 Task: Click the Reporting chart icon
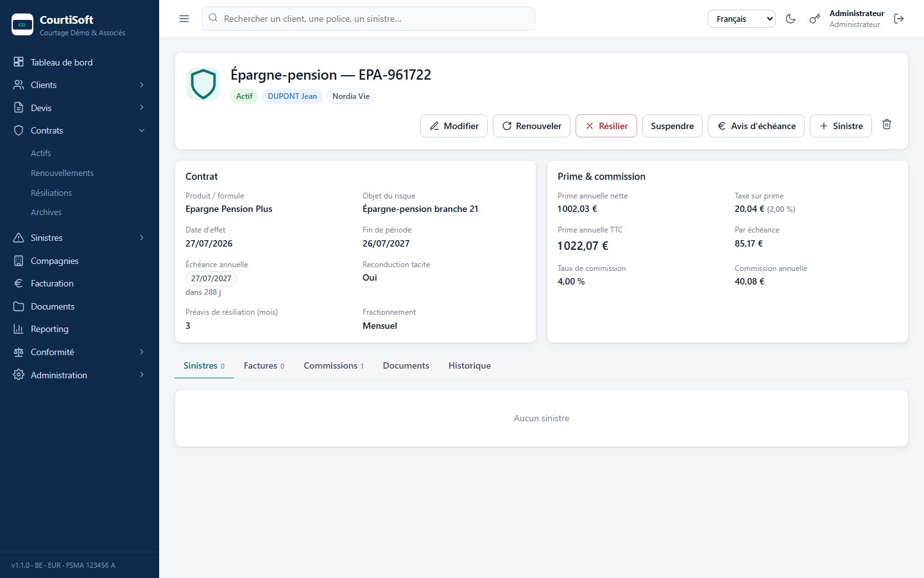(x=19, y=329)
